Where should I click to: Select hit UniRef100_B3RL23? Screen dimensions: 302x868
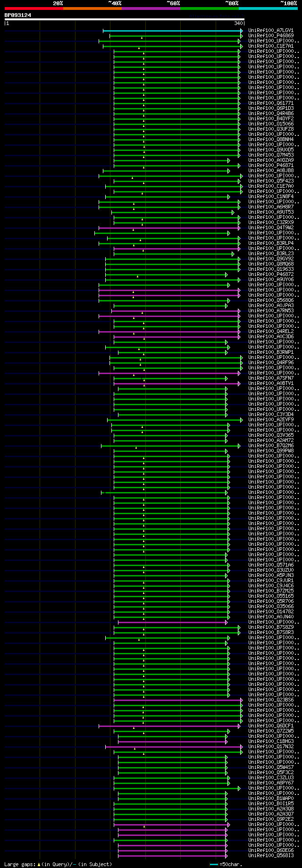click(271, 254)
